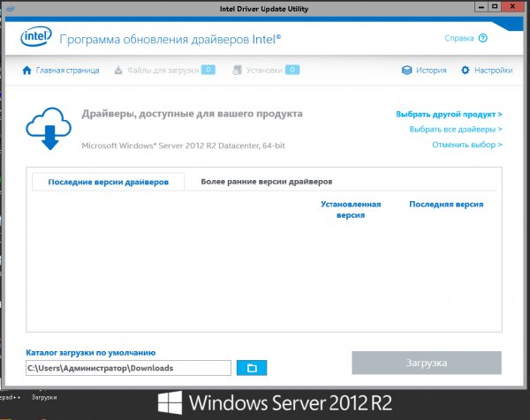Click the Загрузки desktop label
This screenshot has height=420, width=530.
(44, 397)
